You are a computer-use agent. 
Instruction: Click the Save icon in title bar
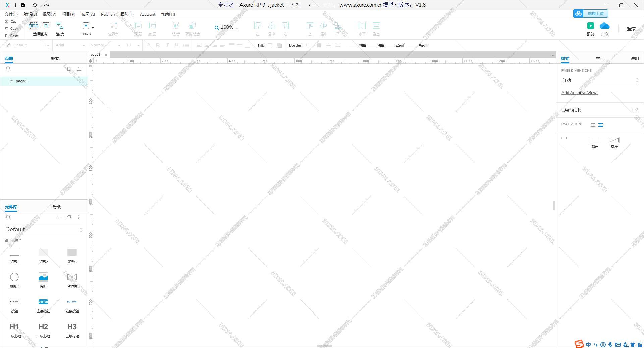point(23,5)
